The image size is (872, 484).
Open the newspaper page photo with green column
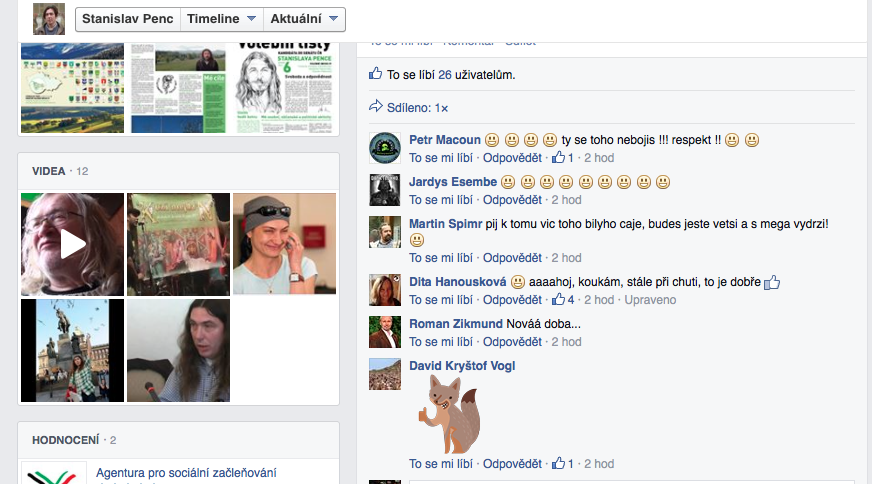point(179,88)
